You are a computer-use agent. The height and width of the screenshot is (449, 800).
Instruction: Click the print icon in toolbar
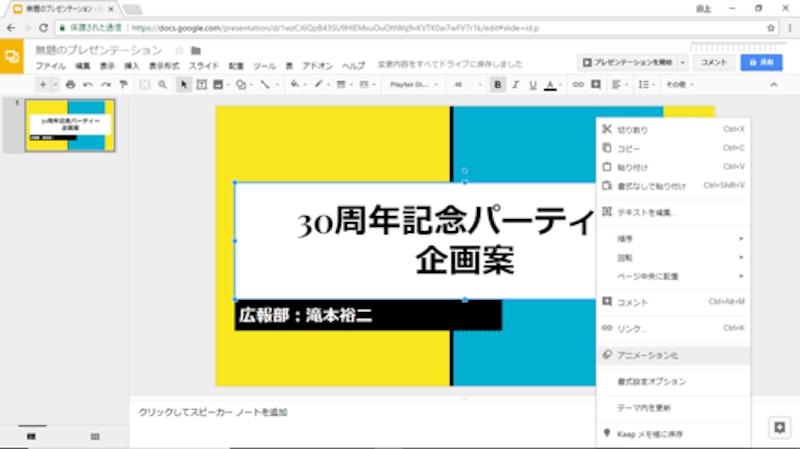point(70,85)
